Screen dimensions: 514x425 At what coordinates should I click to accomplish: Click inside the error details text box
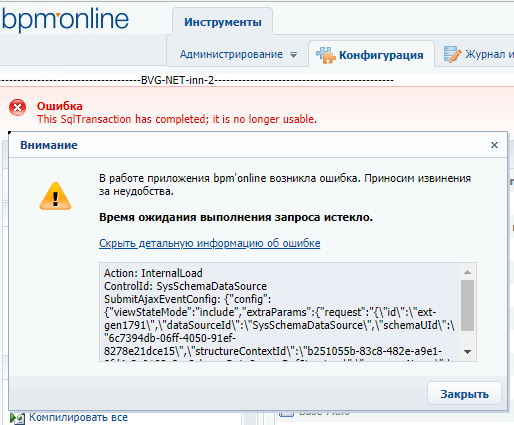tap(281, 312)
